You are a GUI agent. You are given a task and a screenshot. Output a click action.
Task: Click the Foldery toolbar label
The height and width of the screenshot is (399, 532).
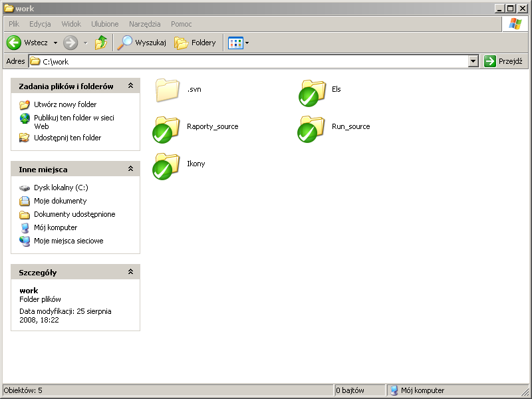coord(203,43)
